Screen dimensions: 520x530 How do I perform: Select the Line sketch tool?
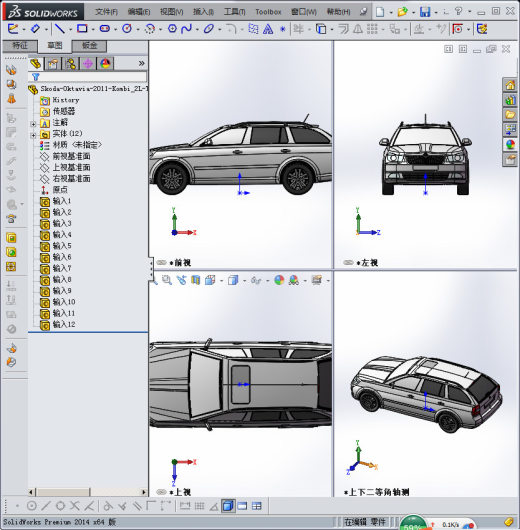(x=60, y=29)
